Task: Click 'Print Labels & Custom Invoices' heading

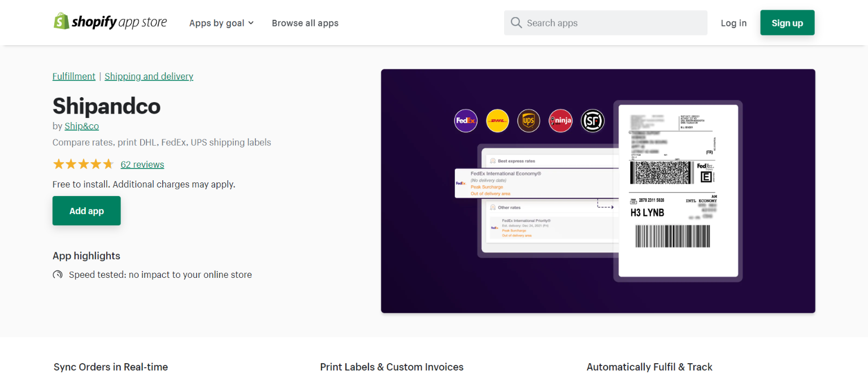Action: 392,367
